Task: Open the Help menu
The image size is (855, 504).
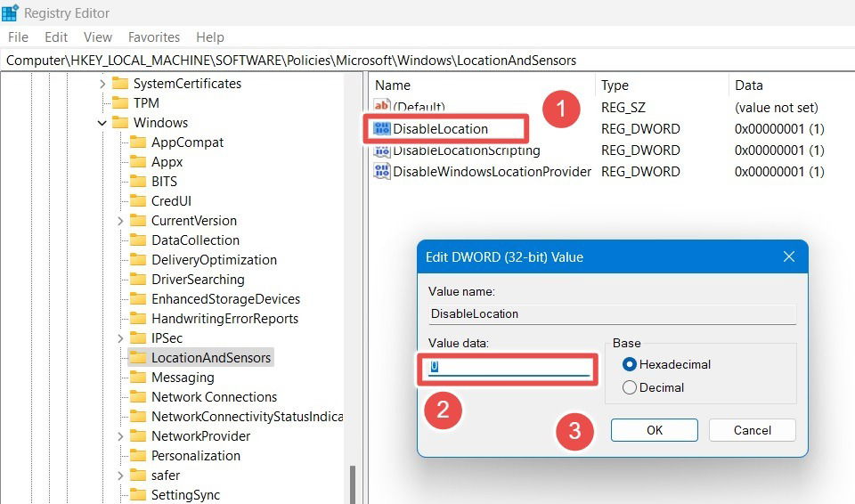Action: pyautogui.click(x=210, y=37)
